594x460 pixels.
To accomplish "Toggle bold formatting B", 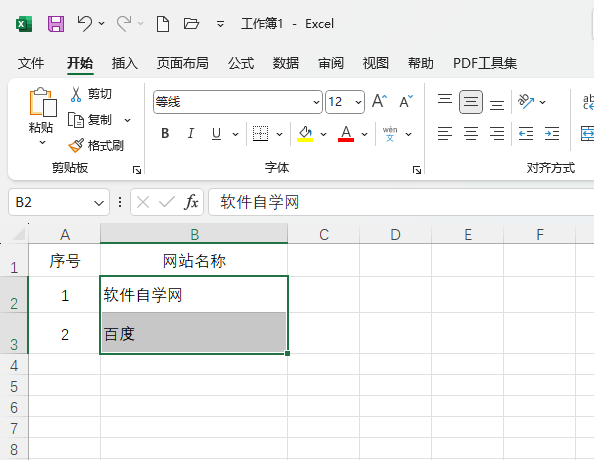I will (165, 134).
